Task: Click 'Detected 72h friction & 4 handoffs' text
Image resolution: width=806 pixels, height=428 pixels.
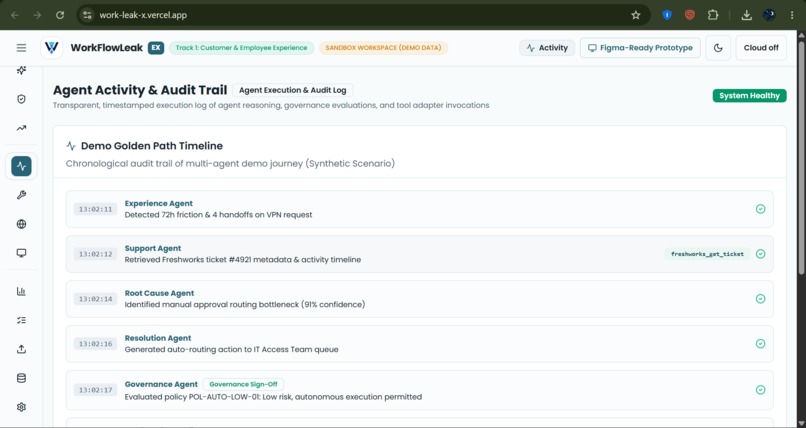Action: (x=218, y=215)
